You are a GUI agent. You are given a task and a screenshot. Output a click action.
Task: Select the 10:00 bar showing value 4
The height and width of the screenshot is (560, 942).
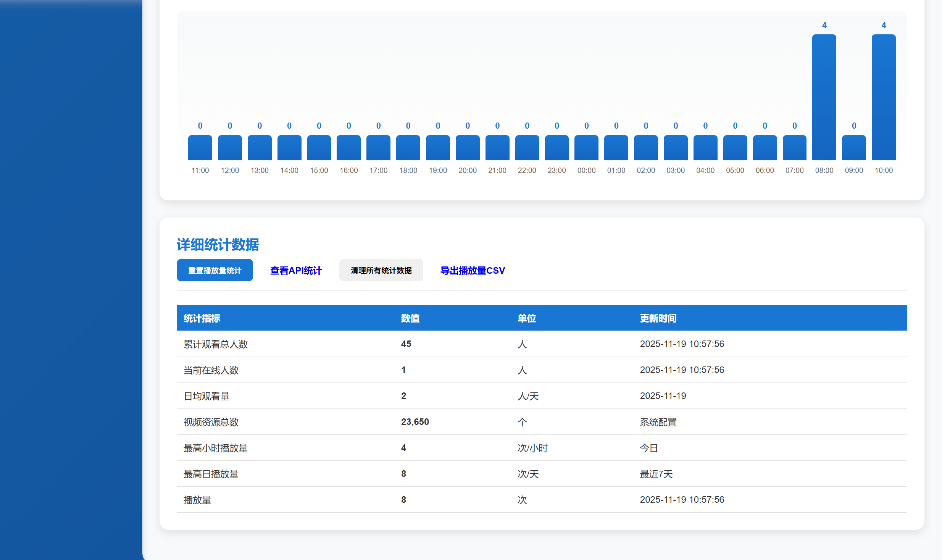[x=883, y=97]
